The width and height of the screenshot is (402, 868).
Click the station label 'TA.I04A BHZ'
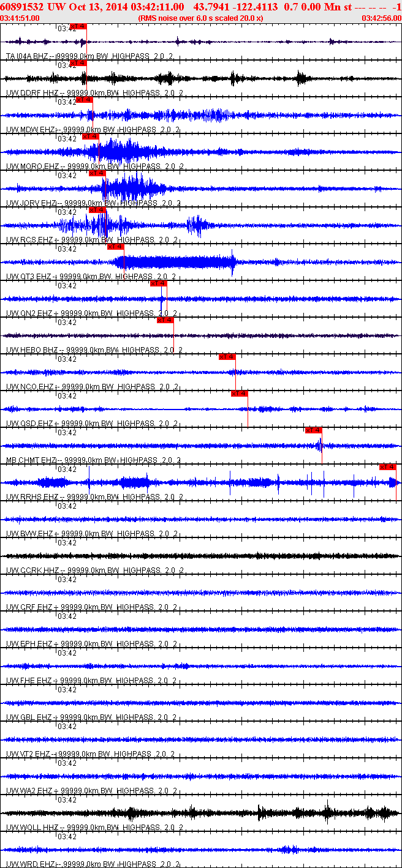coord(26,56)
